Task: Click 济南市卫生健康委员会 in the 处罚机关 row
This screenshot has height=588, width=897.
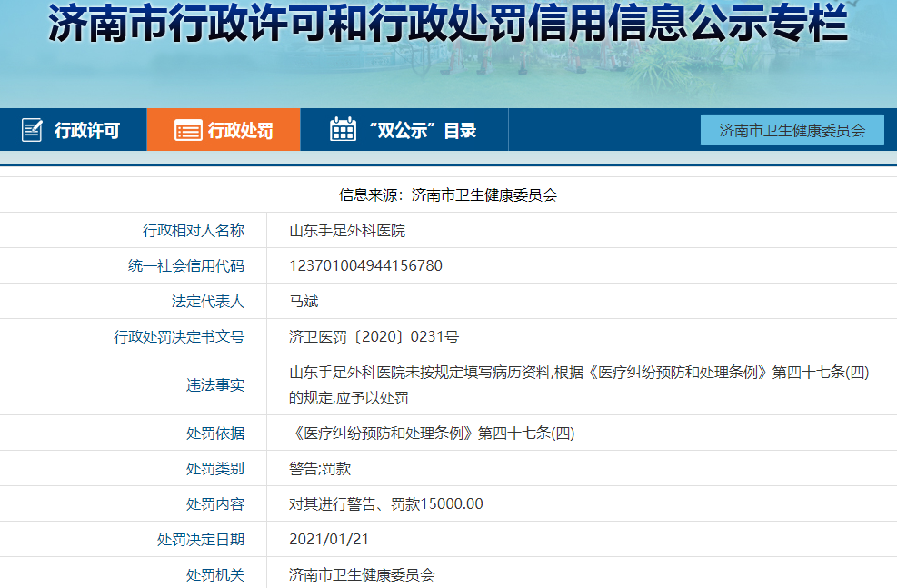Action: pos(362,575)
